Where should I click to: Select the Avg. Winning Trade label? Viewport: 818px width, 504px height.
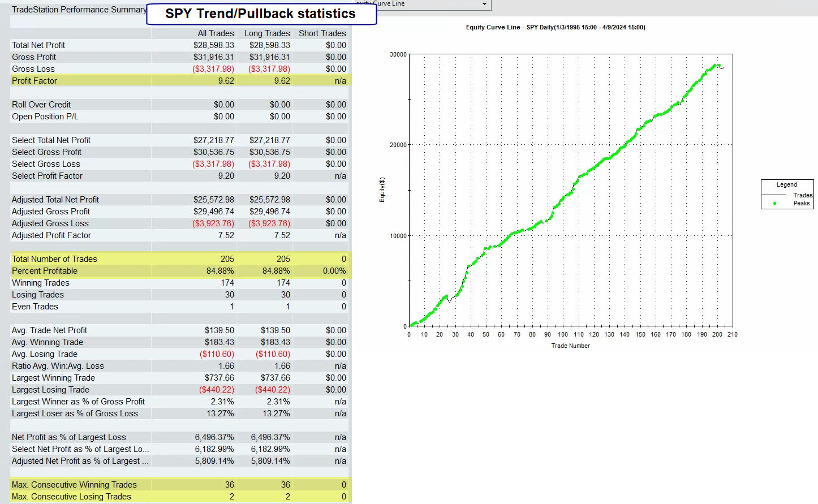48,342
